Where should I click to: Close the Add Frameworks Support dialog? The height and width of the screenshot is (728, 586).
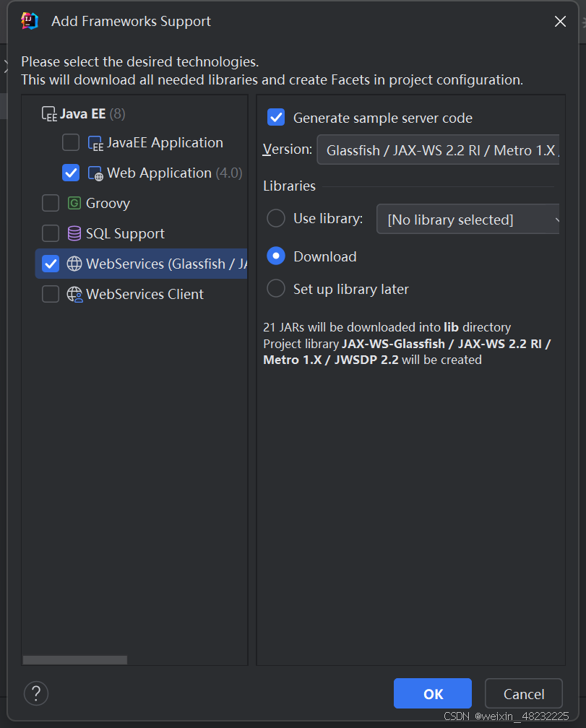pyautogui.click(x=561, y=22)
